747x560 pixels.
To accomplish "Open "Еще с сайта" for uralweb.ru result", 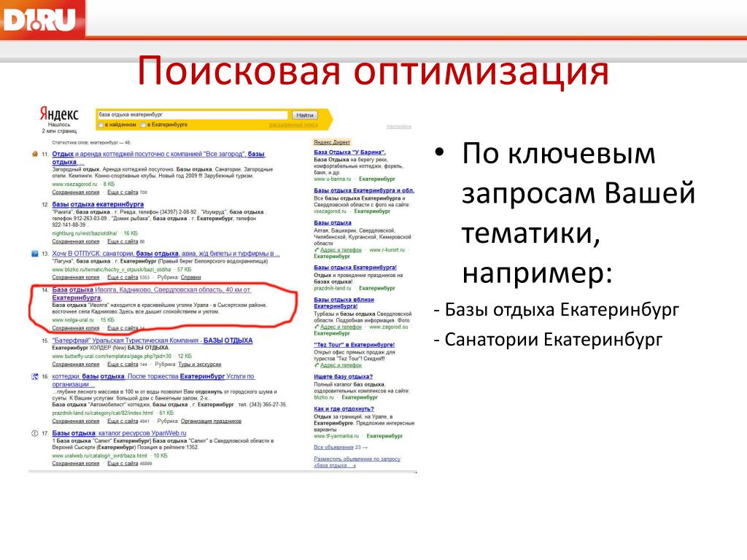I will pyautogui.click(x=123, y=463).
